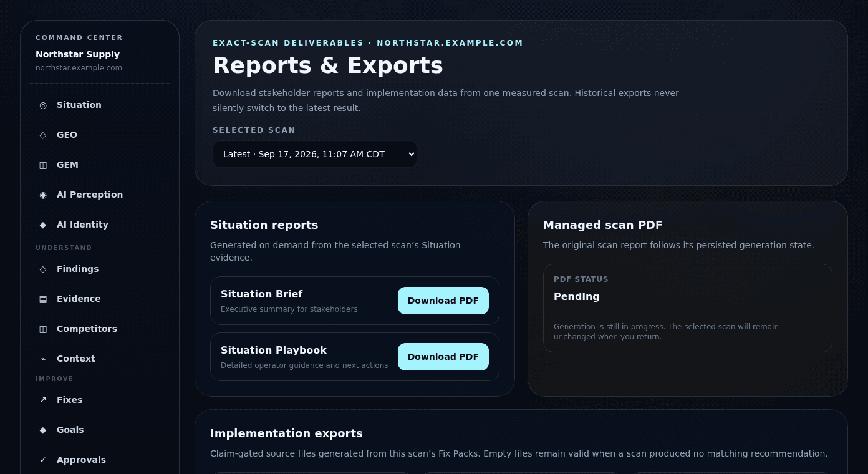Click the Findings diamond icon
Screen dimensions: 868x474
click(43, 269)
